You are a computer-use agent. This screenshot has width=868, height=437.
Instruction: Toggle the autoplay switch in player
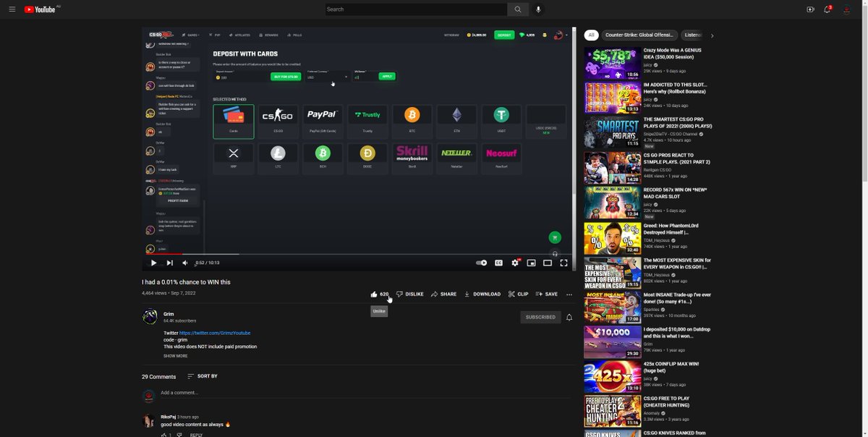pyautogui.click(x=481, y=263)
